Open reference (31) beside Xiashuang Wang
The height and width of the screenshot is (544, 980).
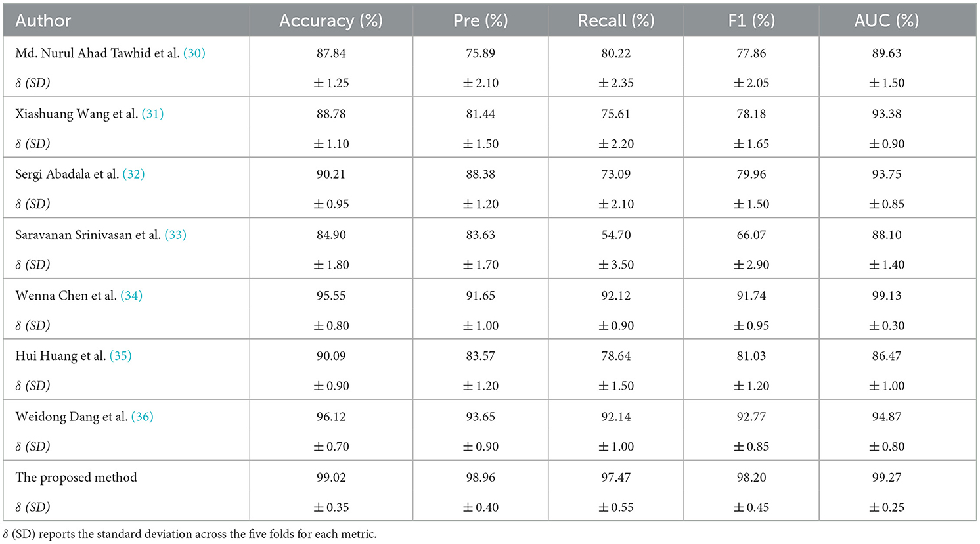(x=152, y=114)
